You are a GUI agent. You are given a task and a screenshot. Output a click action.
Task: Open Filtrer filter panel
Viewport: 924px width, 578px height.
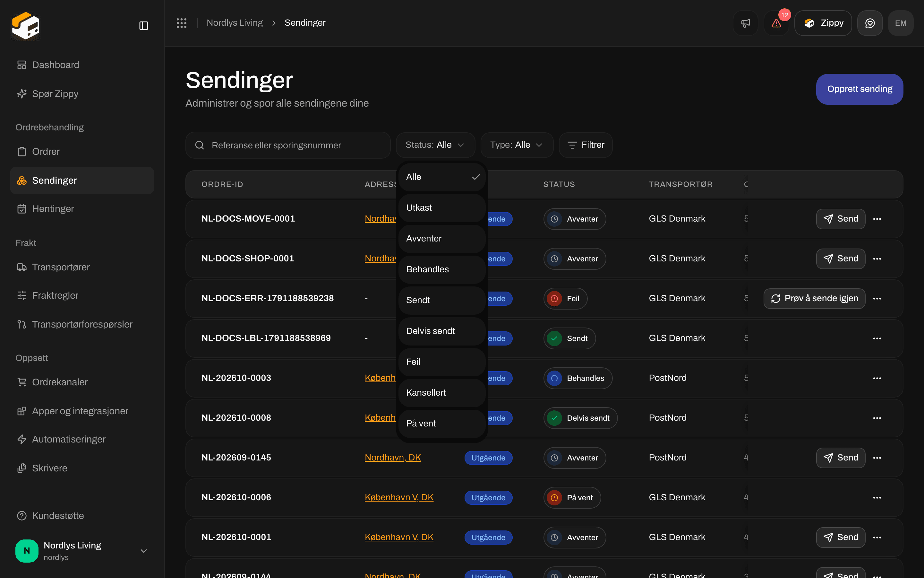click(586, 145)
